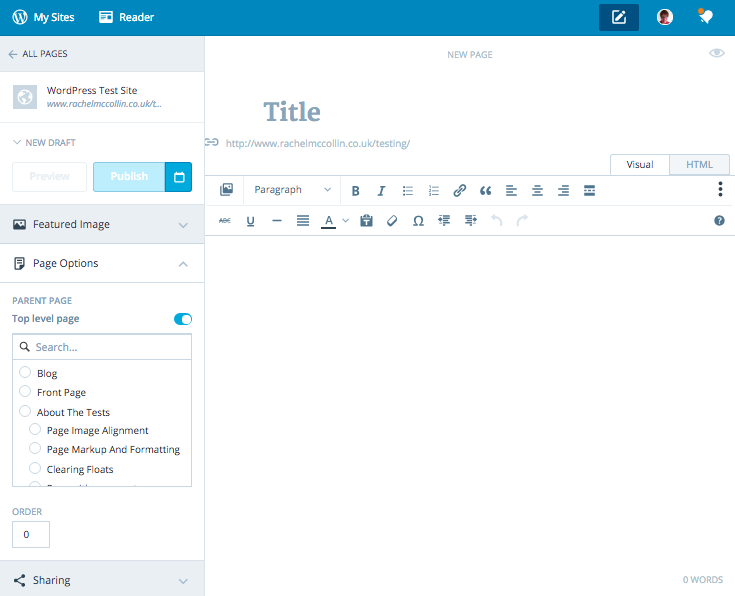
Task: Click the Add Media icon
Action: pyautogui.click(x=226, y=190)
